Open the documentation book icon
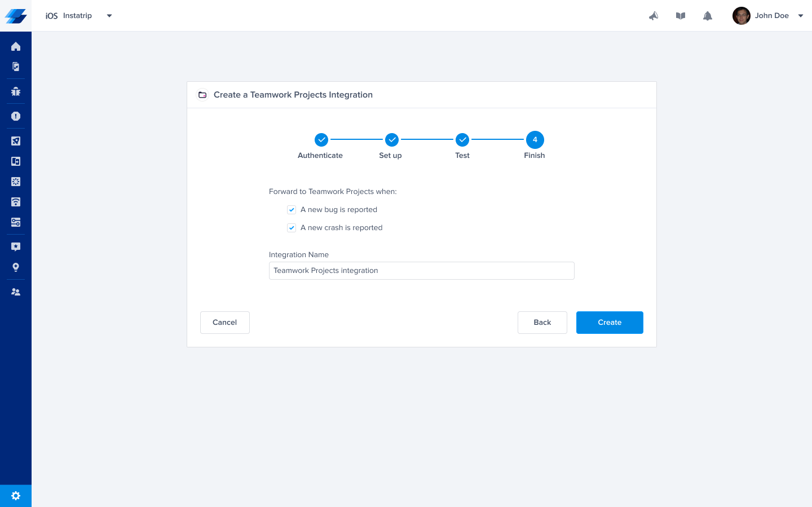The image size is (812, 507). [681, 16]
